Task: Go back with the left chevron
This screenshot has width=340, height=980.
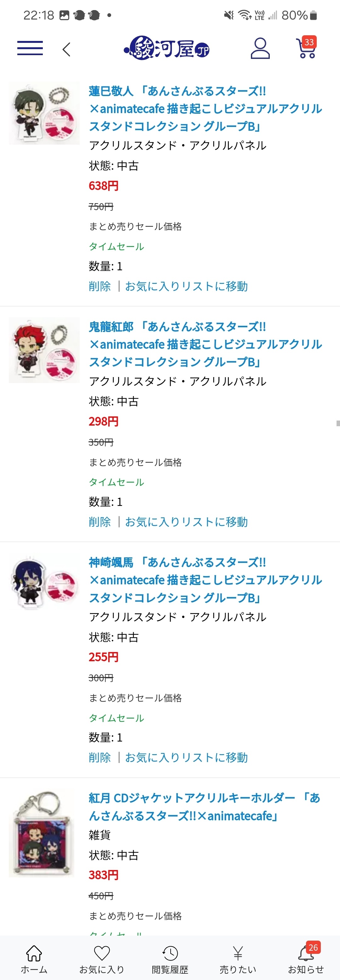Action: coord(66,49)
